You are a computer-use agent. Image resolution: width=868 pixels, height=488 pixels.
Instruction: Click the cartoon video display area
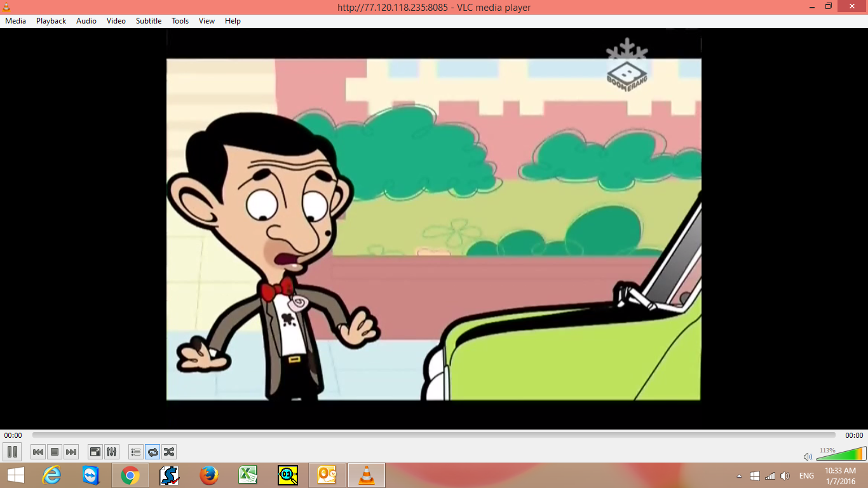pyautogui.click(x=434, y=229)
